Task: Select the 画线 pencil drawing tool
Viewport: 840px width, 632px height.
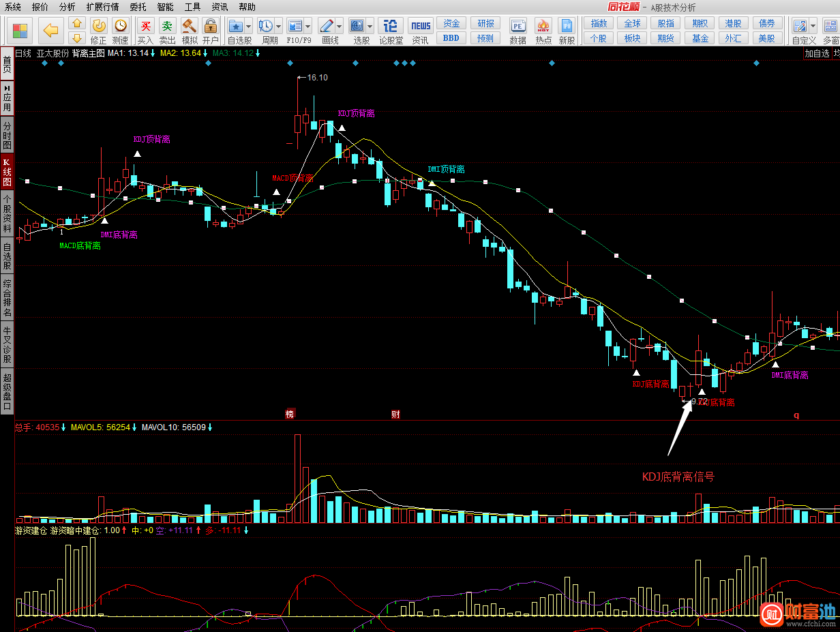Action: [x=326, y=27]
